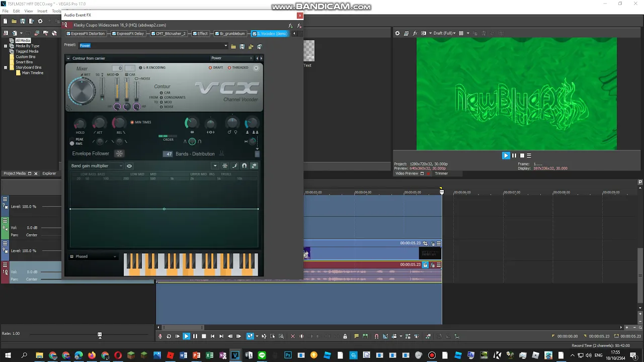The image size is (644, 362).
Task: Click Save Preset disk icon in Audio Event FX
Action: (242, 47)
